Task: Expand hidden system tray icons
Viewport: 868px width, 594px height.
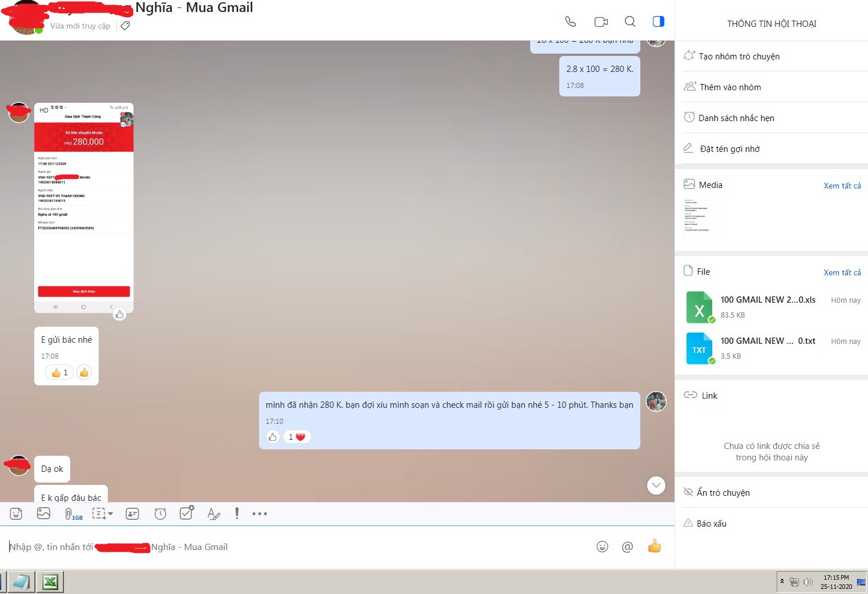Action: pos(782,581)
